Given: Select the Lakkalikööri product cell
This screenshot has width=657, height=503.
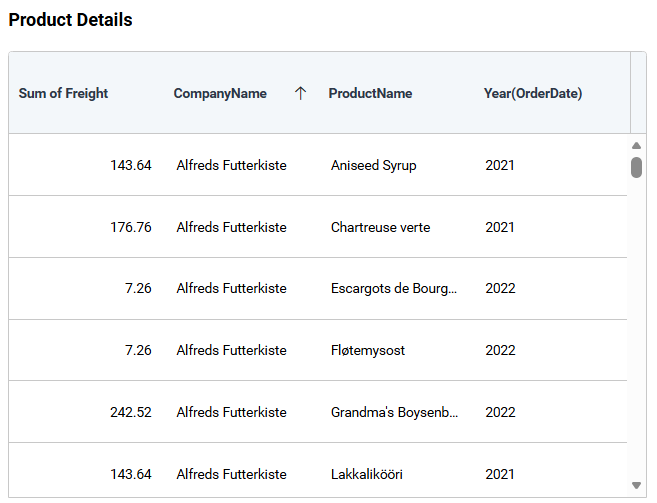Looking at the screenshot, I should pos(366,475).
